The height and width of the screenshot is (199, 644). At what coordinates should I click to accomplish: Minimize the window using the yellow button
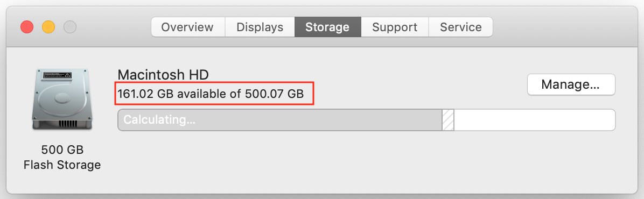tap(48, 27)
